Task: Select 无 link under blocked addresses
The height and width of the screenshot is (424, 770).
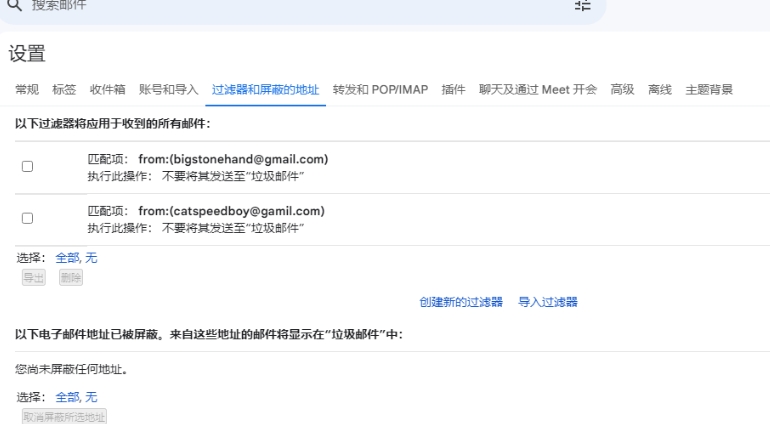Action: click(91, 397)
